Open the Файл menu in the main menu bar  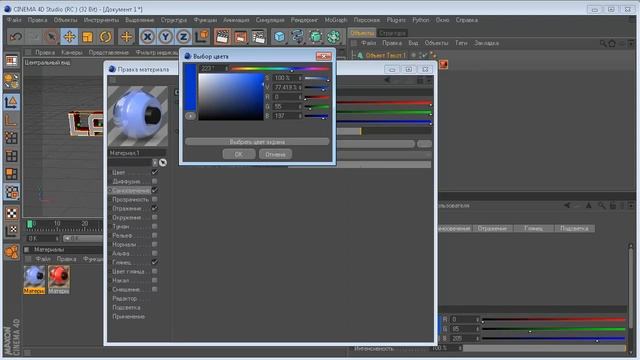tap(14, 20)
